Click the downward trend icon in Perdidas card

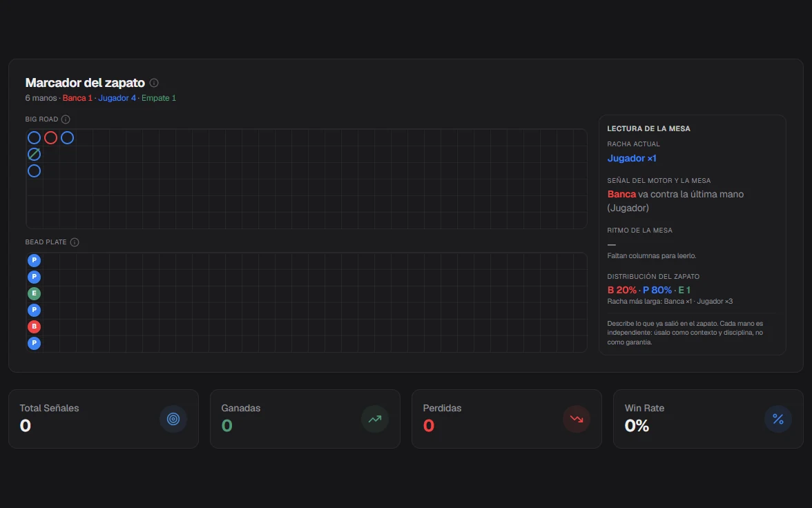pyautogui.click(x=577, y=419)
